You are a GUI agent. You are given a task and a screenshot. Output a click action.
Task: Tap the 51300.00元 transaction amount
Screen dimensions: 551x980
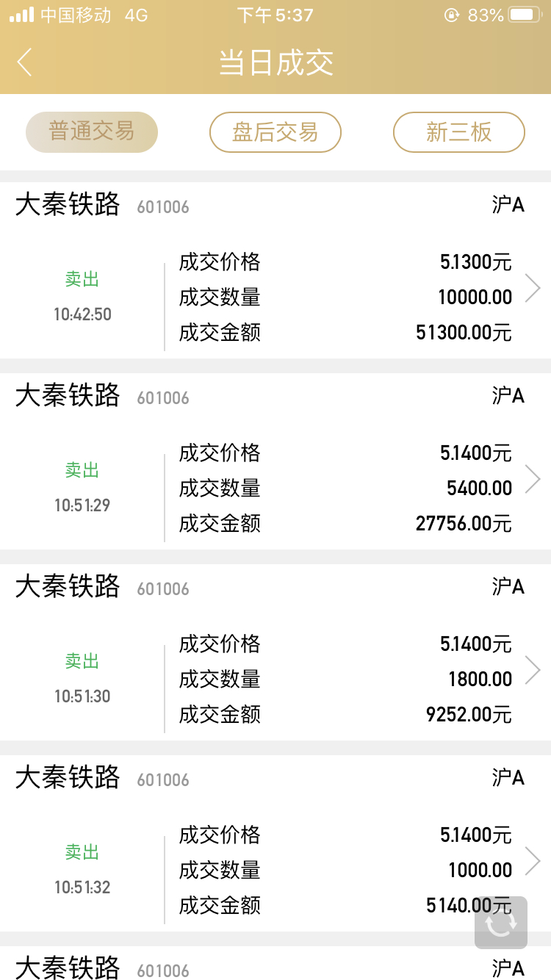coord(464,333)
